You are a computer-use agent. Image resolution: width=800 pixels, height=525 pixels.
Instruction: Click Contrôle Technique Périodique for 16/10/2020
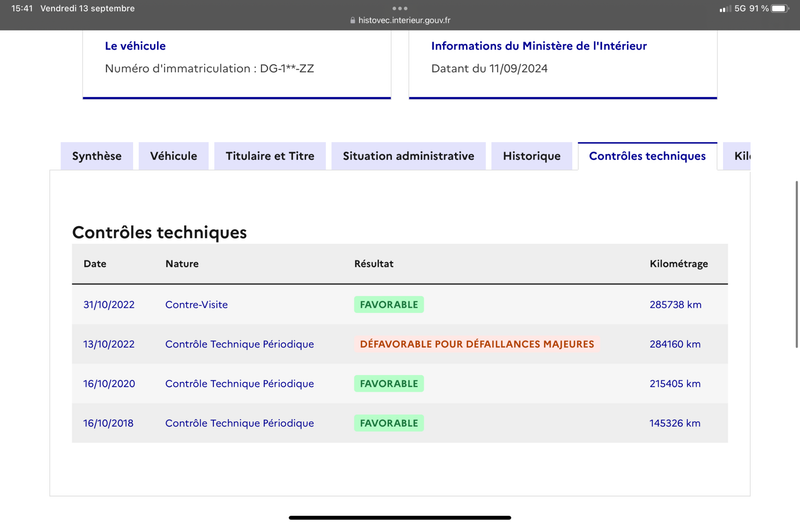coord(239,384)
